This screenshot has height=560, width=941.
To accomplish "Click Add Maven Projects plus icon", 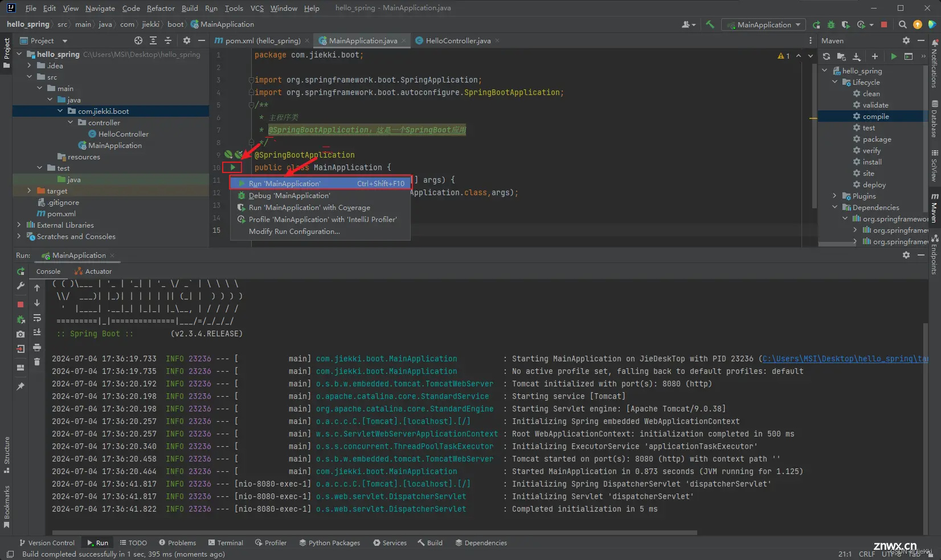I will [x=875, y=56].
